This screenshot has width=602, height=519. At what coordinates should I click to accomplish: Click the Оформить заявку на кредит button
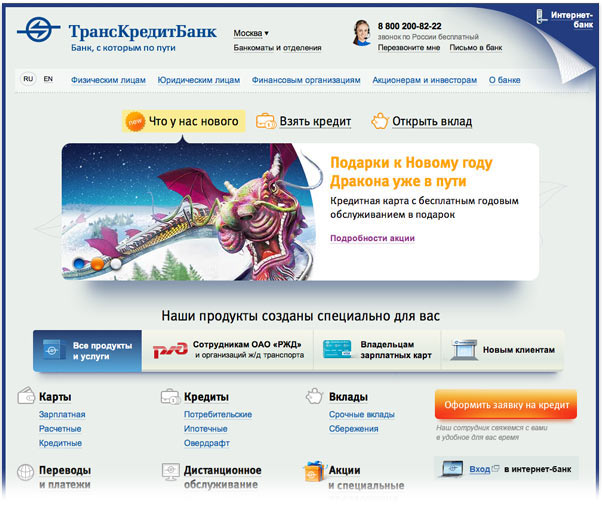(x=506, y=405)
